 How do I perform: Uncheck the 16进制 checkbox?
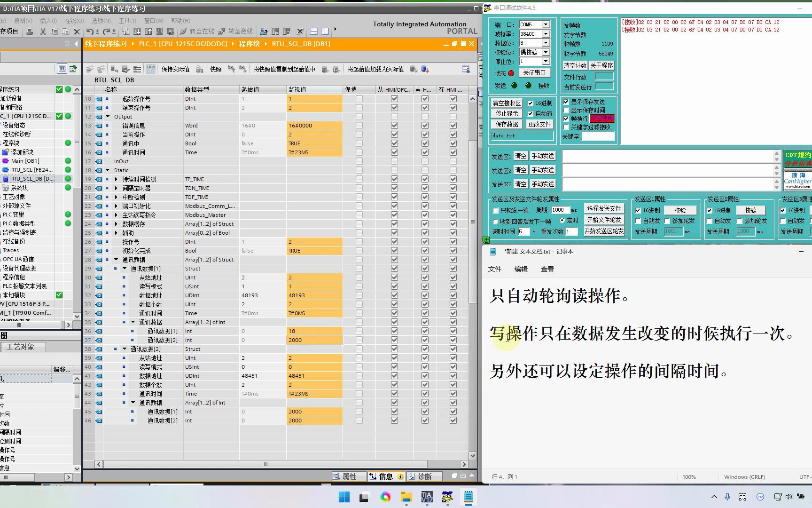tap(531, 103)
